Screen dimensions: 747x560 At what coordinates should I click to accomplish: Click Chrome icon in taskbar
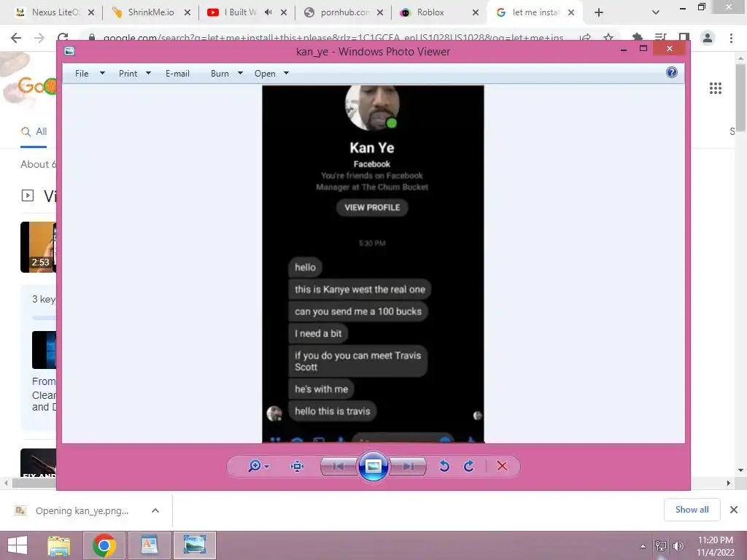click(104, 545)
